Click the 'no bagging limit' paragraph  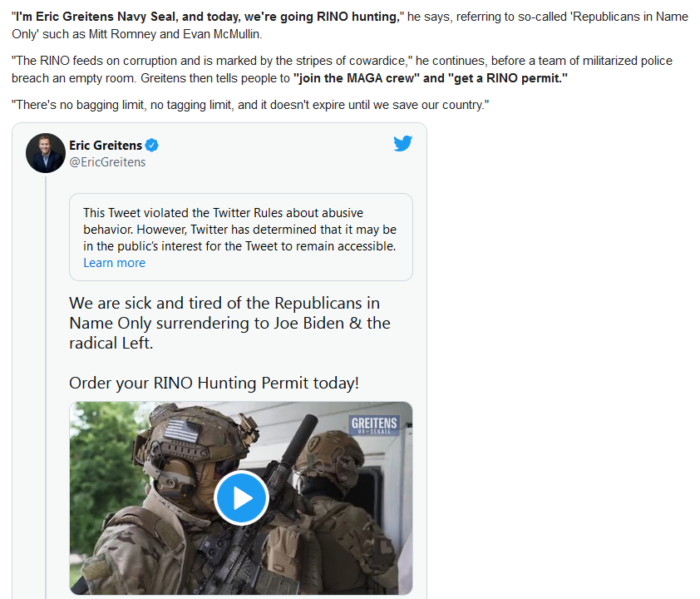[250, 105]
